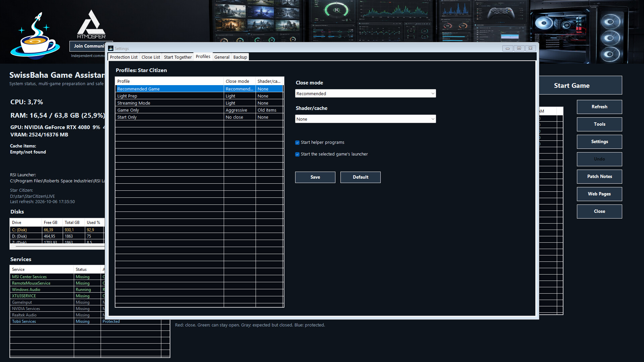
Task: Click the Default button
Action: pyautogui.click(x=360, y=177)
